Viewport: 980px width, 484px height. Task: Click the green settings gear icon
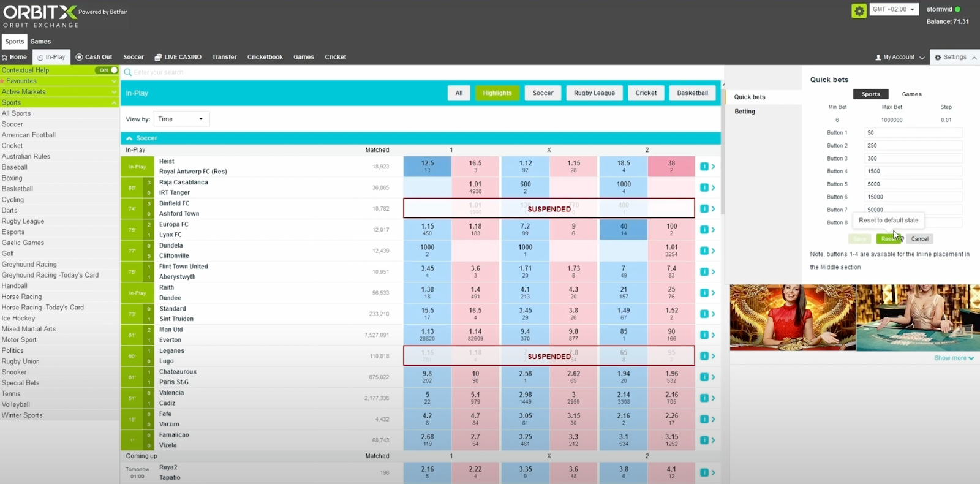click(859, 10)
